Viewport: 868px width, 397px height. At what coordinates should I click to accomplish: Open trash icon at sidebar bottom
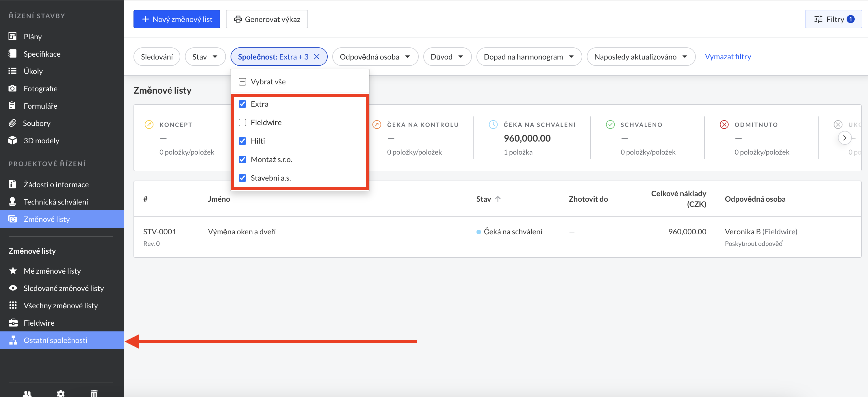point(94,394)
